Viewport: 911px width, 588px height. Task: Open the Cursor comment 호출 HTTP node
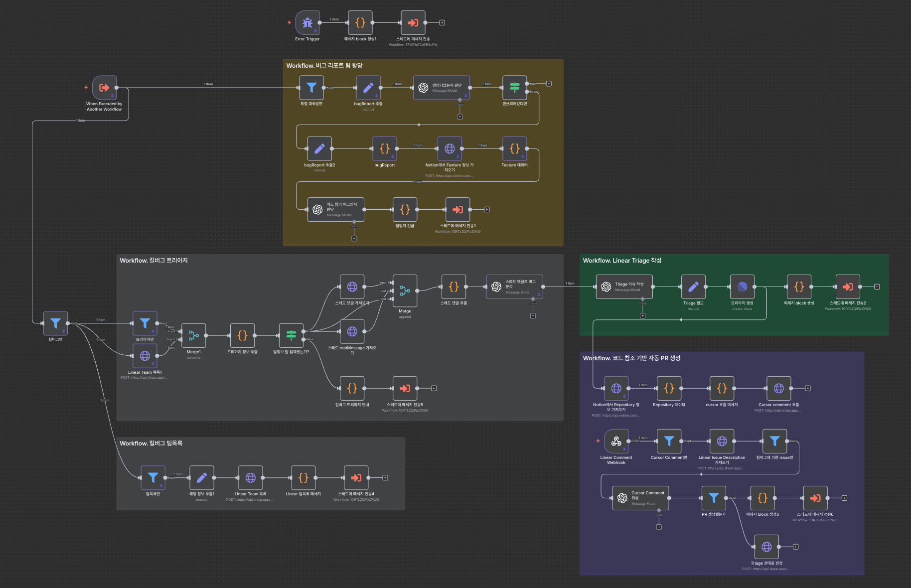(x=779, y=389)
